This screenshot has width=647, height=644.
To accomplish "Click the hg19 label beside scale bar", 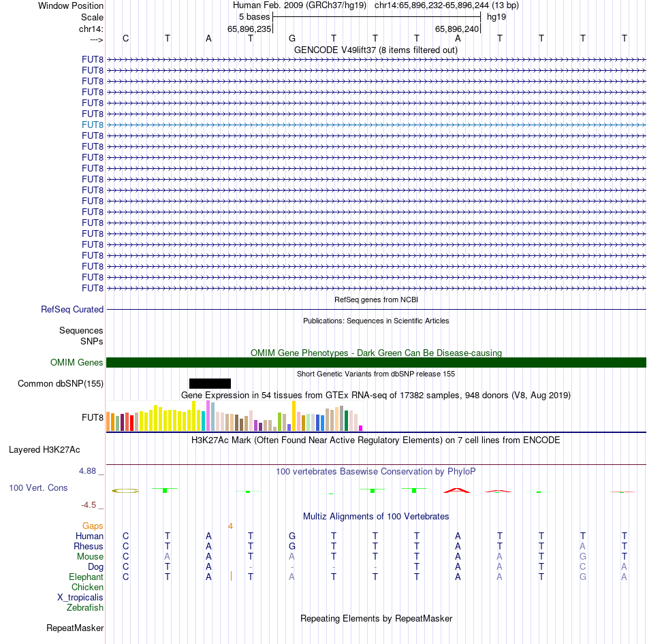I will (496, 17).
